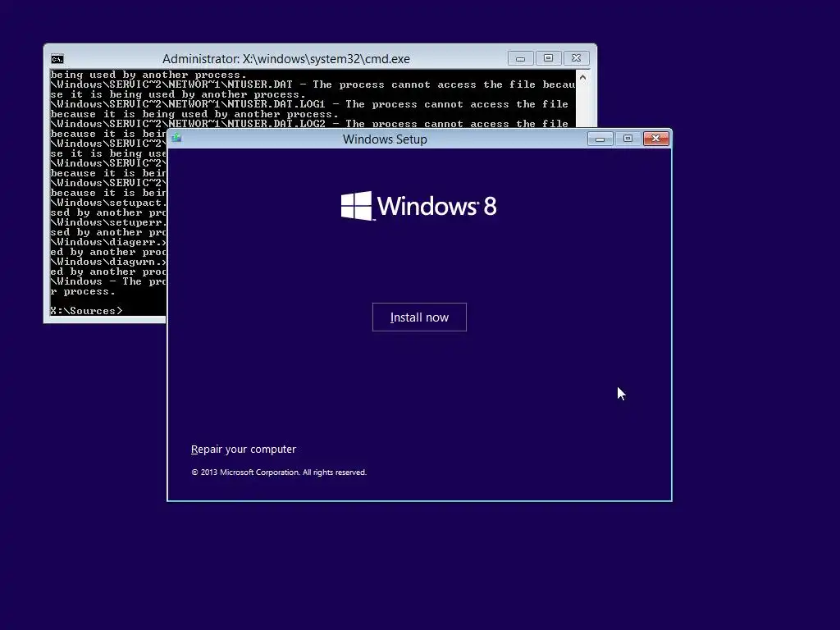Image resolution: width=840 pixels, height=630 pixels.
Task: Click the 'being used by another process.' top line
Action: click(148, 75)
